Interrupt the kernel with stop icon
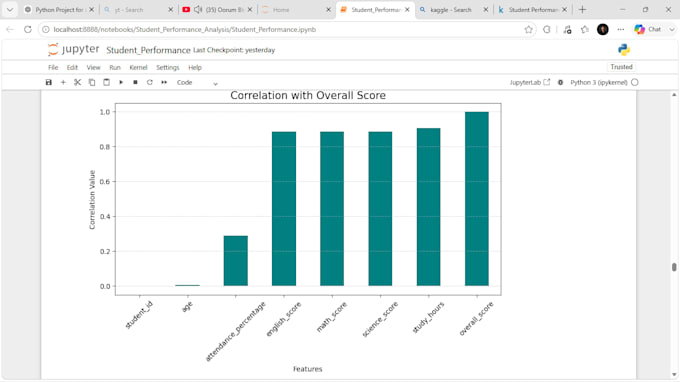This screenshot has height=382, width=680. (135, 82)
